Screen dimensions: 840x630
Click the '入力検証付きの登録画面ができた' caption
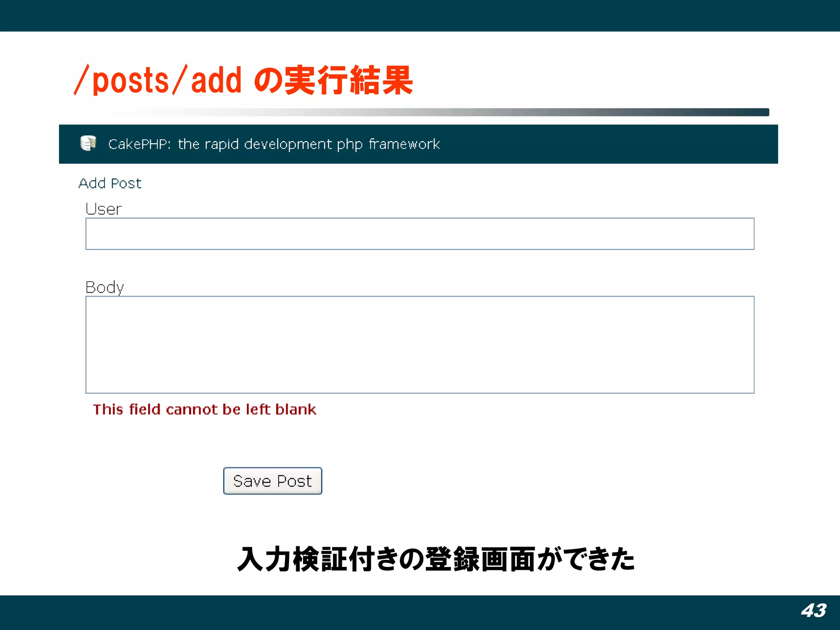[x=436, y=559]
